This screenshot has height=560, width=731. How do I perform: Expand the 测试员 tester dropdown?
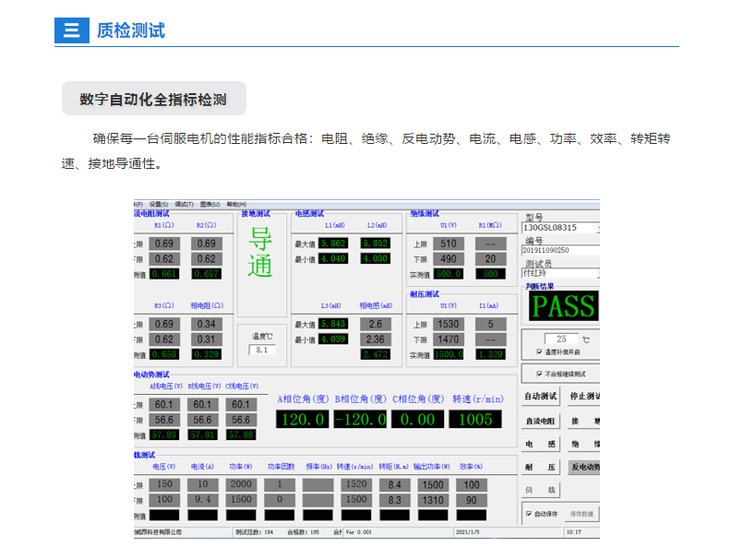coord(597,272)
